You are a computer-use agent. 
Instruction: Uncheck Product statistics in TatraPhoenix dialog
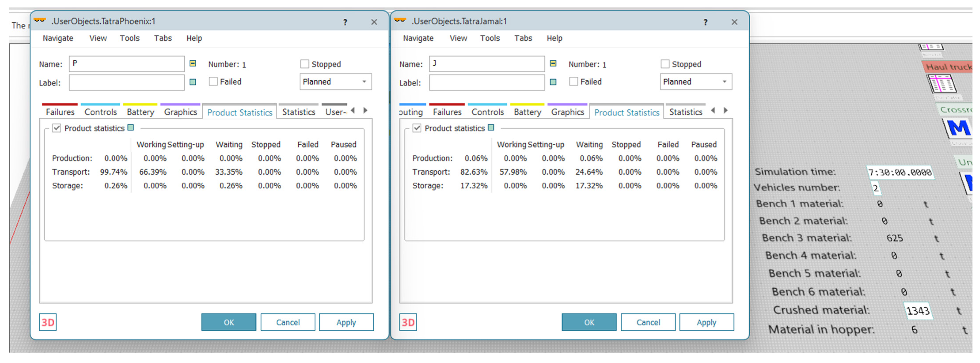click(x=57, y=128)
